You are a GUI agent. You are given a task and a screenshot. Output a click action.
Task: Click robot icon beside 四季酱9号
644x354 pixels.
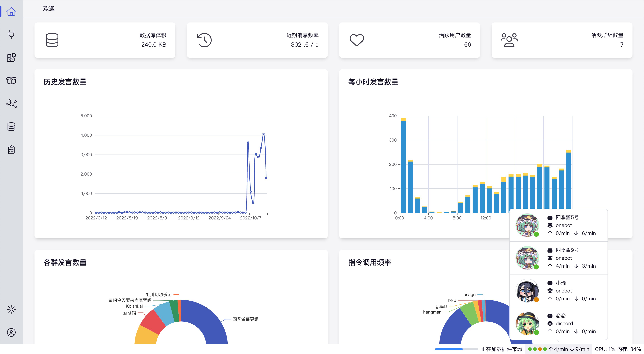(x=550, y=250)
